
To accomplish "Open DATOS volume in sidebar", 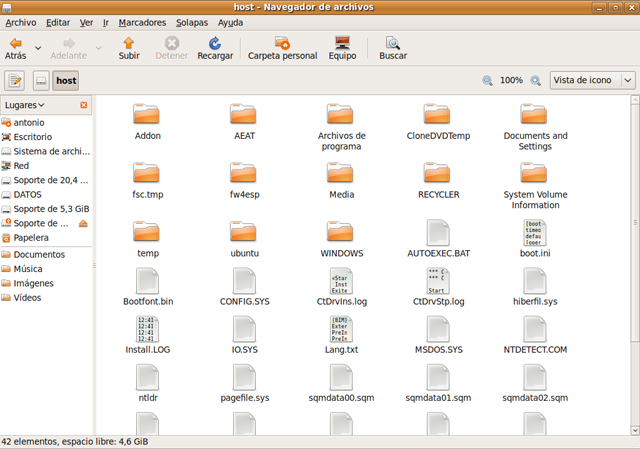I will (29, 195).
